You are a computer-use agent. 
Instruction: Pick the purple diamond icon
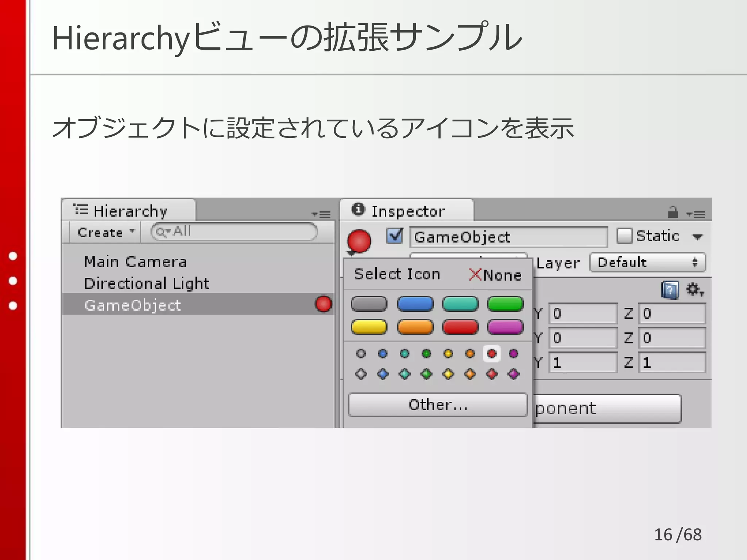(514, 374)
